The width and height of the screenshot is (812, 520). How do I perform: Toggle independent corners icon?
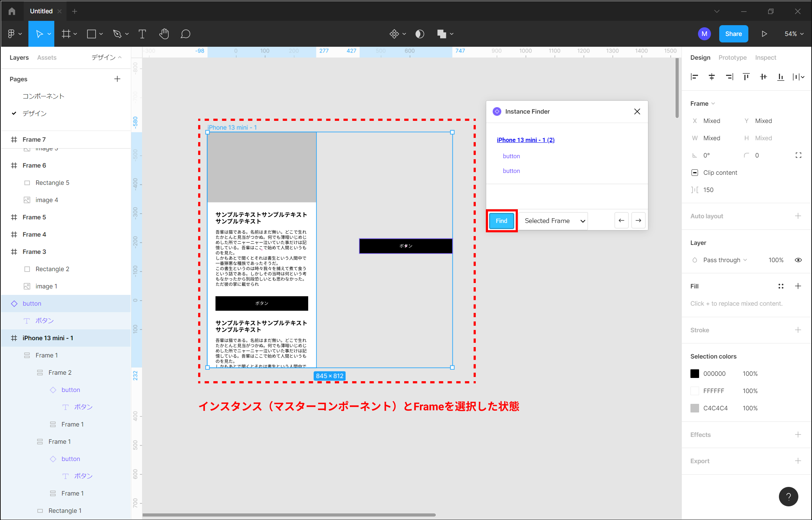click(x=798, y=155)
